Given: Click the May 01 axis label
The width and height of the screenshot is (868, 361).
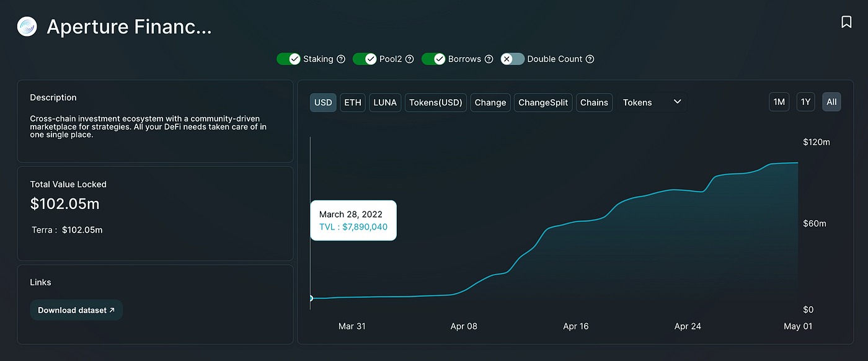Looking at the screenshot, I should coord(799,326).
